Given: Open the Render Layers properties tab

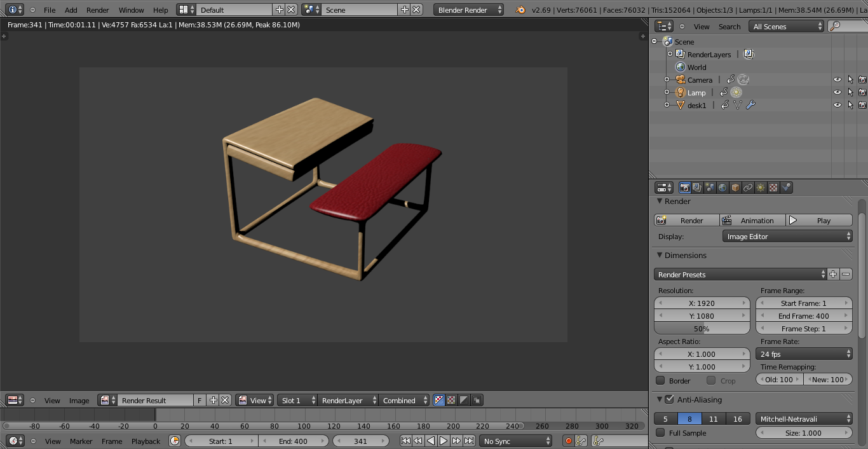Looking at the screenshot, I should point(697,188).
